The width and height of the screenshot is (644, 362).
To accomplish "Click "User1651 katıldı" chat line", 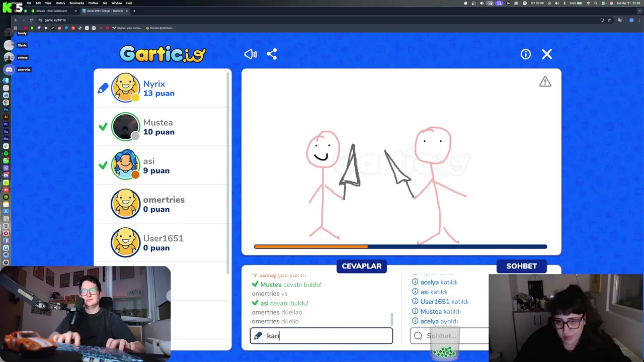I will (444, 302).
